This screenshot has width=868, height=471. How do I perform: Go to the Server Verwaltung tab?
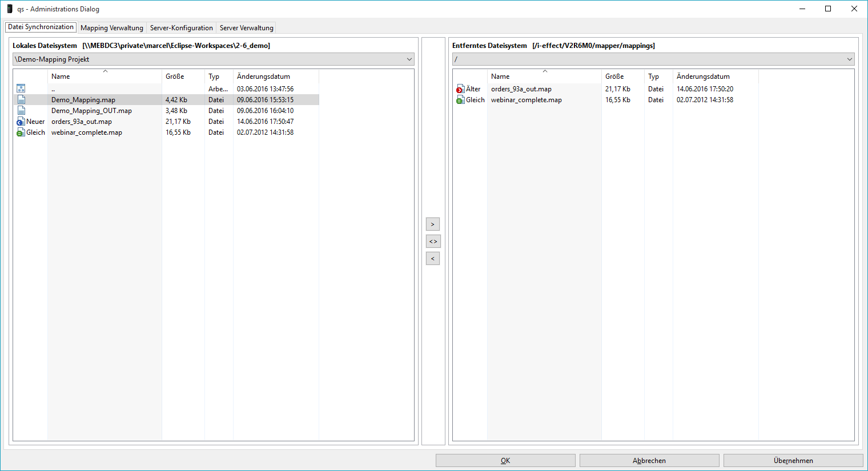pos(247,28)
